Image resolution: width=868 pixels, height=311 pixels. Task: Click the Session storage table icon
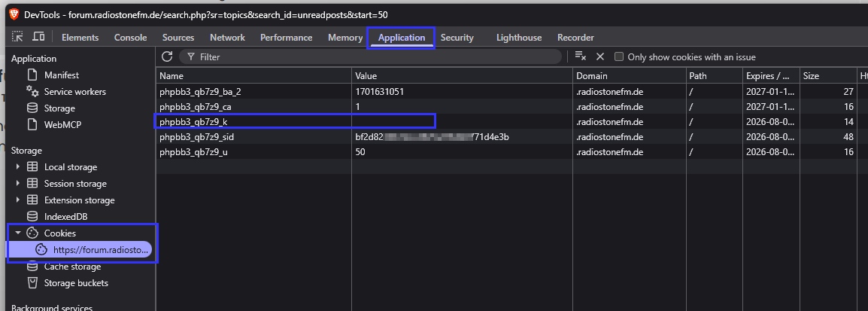[x=33, y=184]
